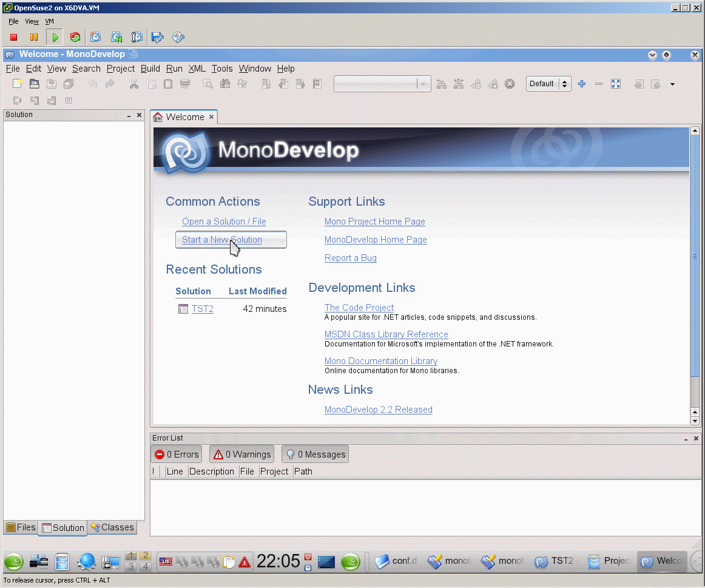
Task: Click the Open File folder icon
Action: pos(35,84)
